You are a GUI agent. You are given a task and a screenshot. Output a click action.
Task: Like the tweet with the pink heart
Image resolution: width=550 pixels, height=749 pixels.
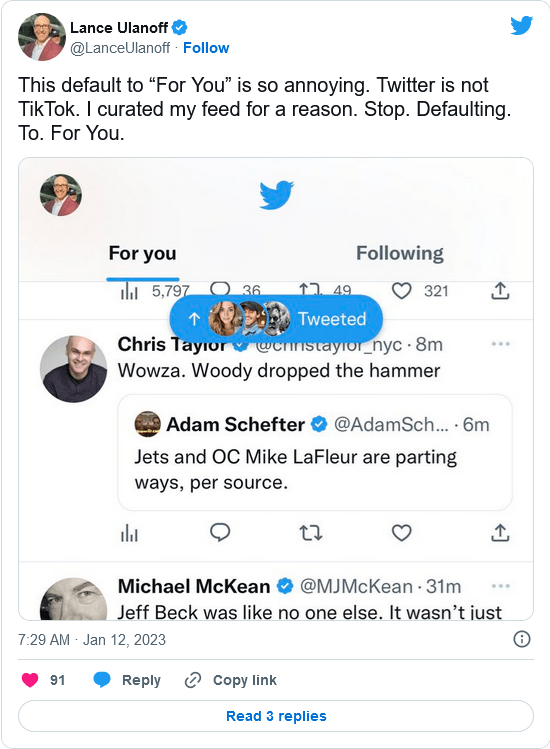point(30,680)
